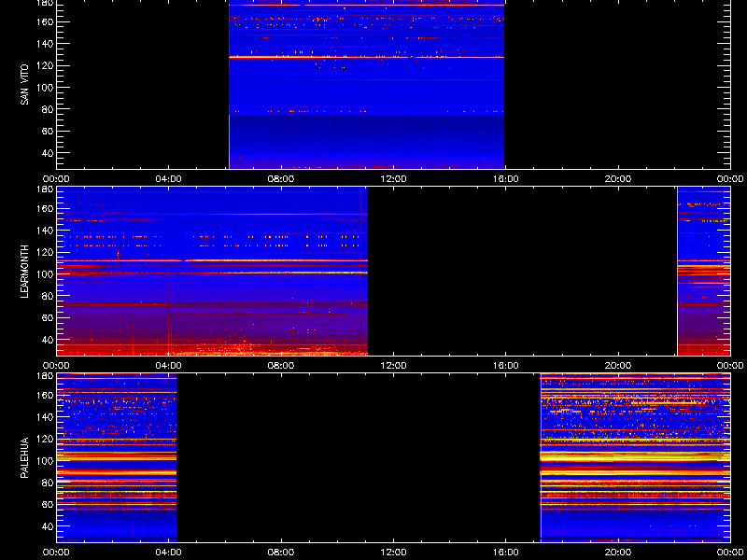747x560 pixels.
Task: Click the 04:00 time label under Palehua
Action: (x=169, y=553)
